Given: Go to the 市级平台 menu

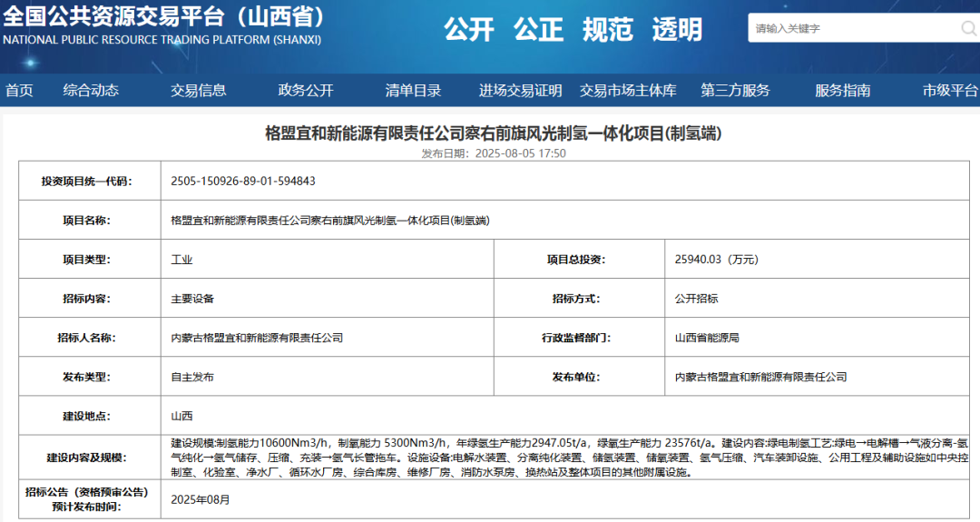Looking at the screenshot, I should coord(950,90).
